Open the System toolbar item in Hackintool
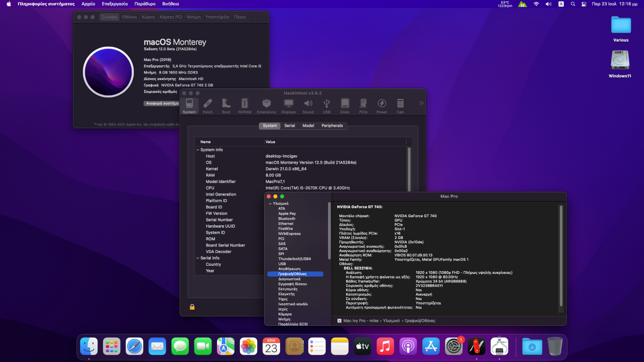The height and width of the screenshot is (362, 644). [189, 106]
